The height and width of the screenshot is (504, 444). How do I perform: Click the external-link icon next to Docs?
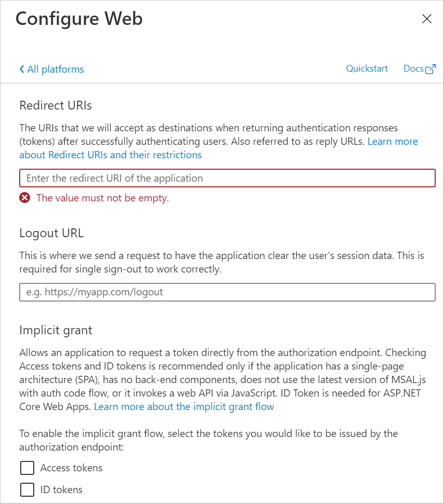pos(431,69)
